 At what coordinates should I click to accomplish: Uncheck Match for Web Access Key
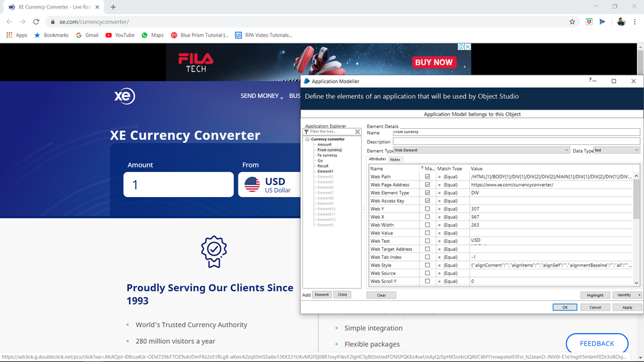427,201
